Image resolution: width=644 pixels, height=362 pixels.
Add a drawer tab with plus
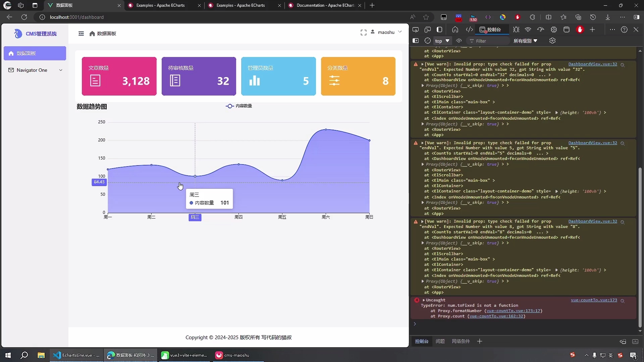480,341
